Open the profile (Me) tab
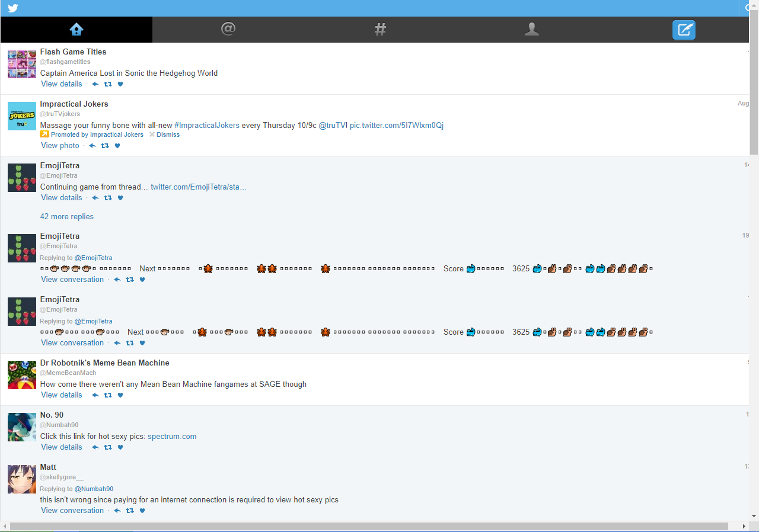This screenshot has width=759, height=532. click(x=532, y=29)
